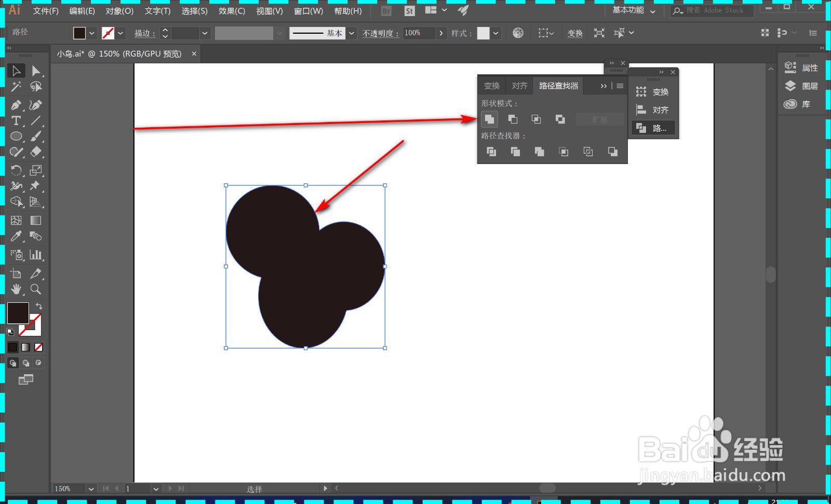Set paint mode to Gradient
The height and width of the screenshot is (504, 831).
(25, 347)
